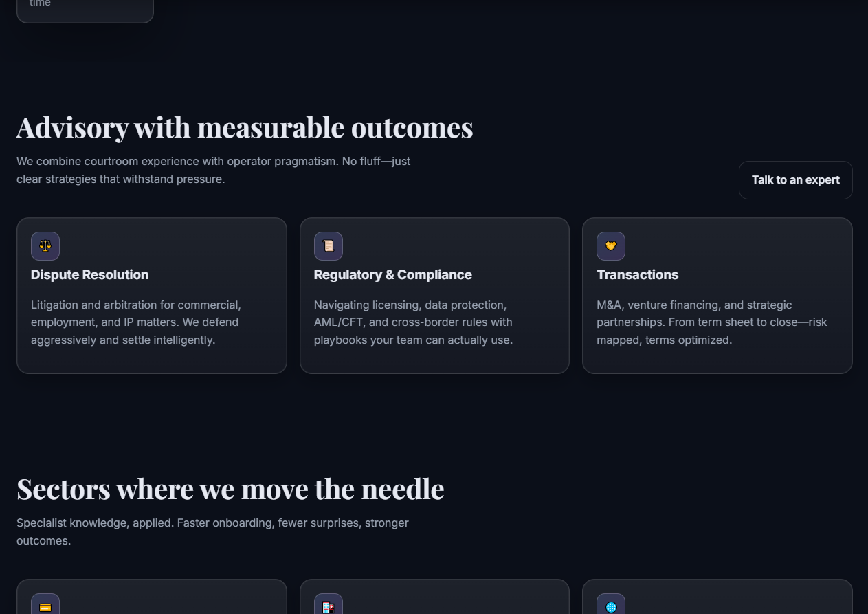Image resolution: width=868 pixels, height=614 pixels.
Task: Click the M&A venture financing description
Action: tap(712, 322)
